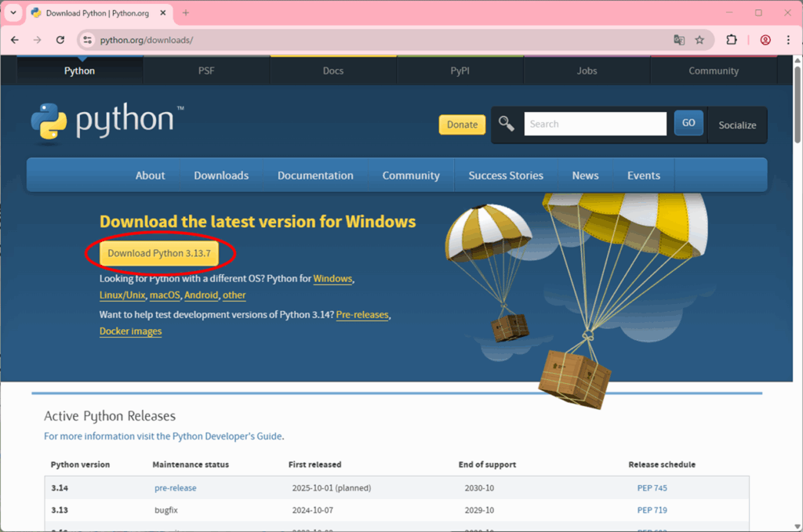Click the 3.14 version cell
Image resolution: width=803 pixels, height=532 pixels.
pyautogui.click(x=60, y=488)
